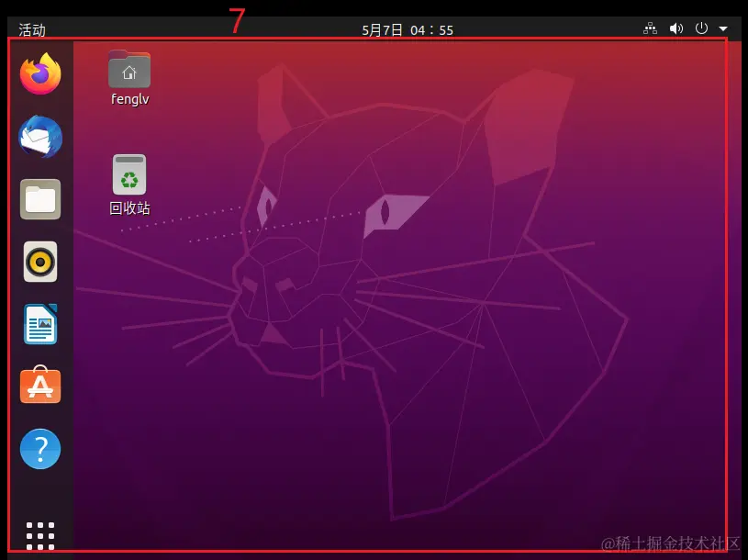Launch Rhythmbox music player
The width and height of the screenshot is (748, 560).
40,262
